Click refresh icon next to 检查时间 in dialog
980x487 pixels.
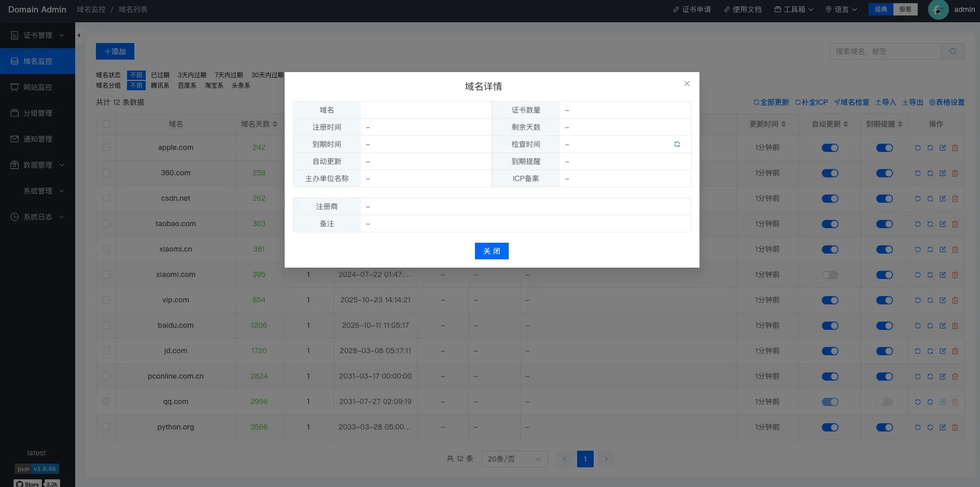pos(677,144)
